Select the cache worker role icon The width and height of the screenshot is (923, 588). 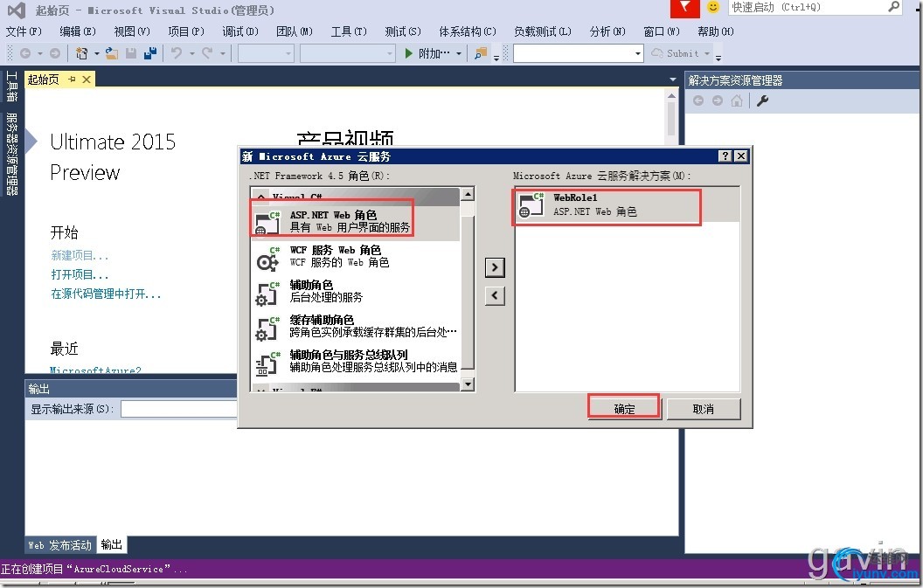tap(267, 329)
